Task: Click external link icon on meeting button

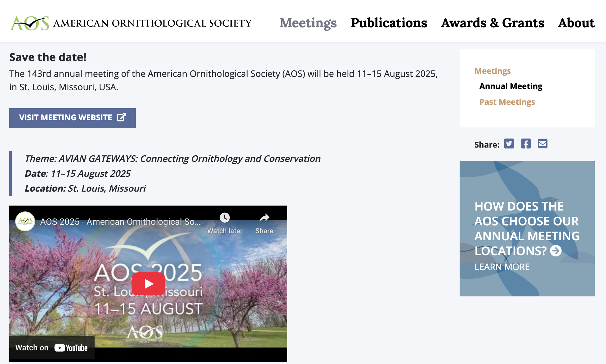Action: [x=121, y=118]
